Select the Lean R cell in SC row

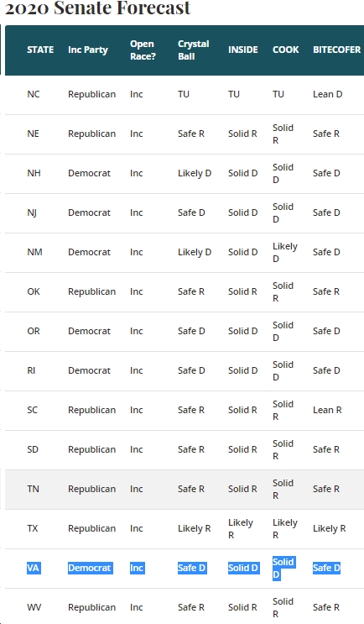pos(327,410)
